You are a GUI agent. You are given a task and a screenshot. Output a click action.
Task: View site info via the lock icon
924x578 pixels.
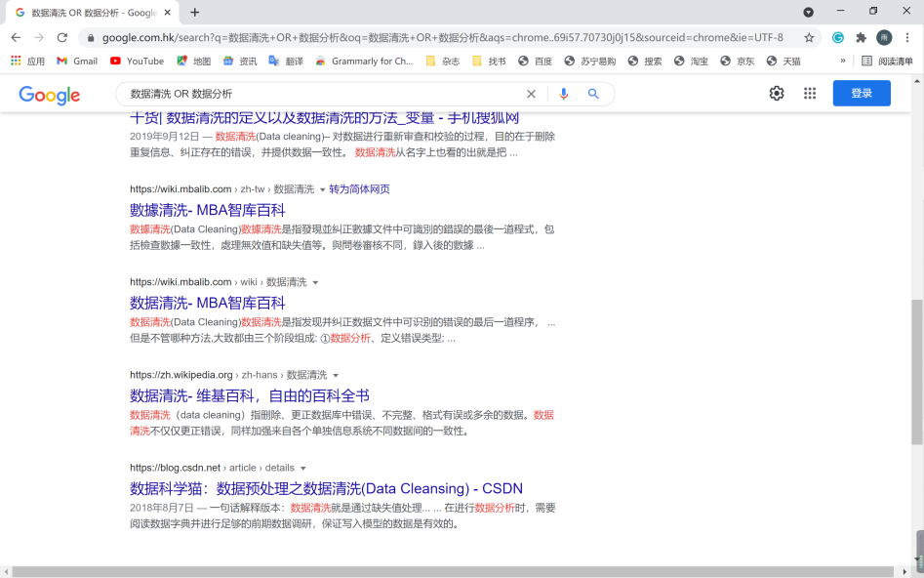click(x=90, y=38)
